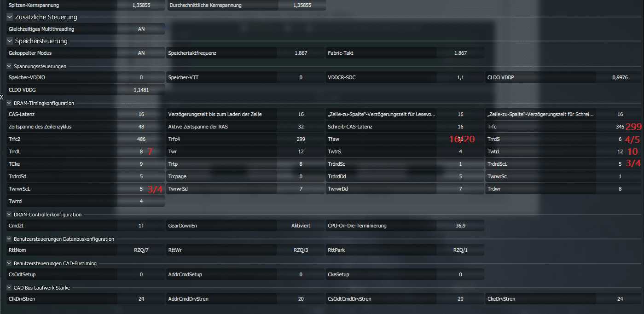Collapse Benutzersteuerungen CAD-Bustiming section
The image size is (644, 314).
(x=9, y=263)
